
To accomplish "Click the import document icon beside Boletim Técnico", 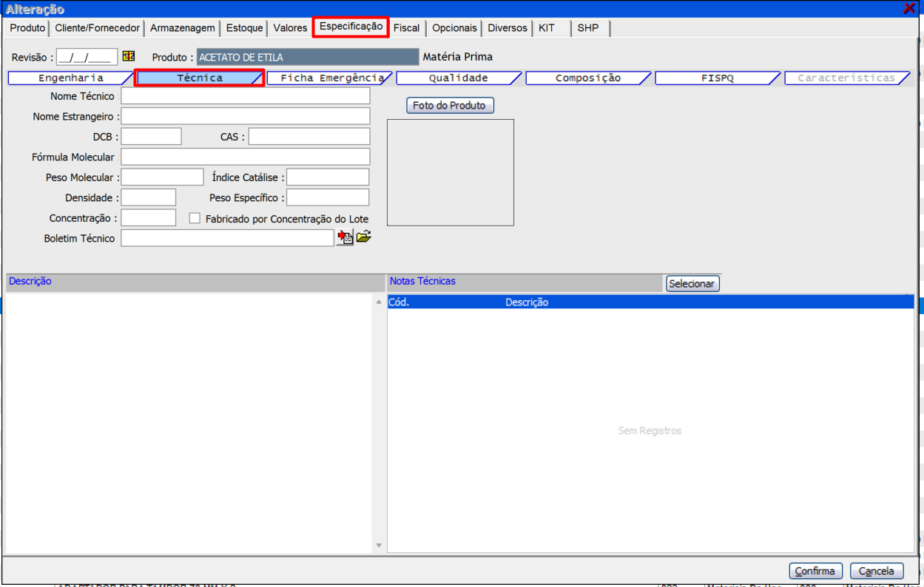I will [x=345, y=237].
